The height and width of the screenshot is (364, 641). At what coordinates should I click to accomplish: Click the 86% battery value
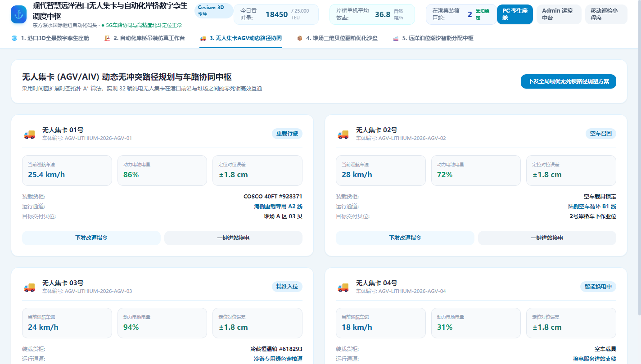pyautogui.click(x=131, y=175)
